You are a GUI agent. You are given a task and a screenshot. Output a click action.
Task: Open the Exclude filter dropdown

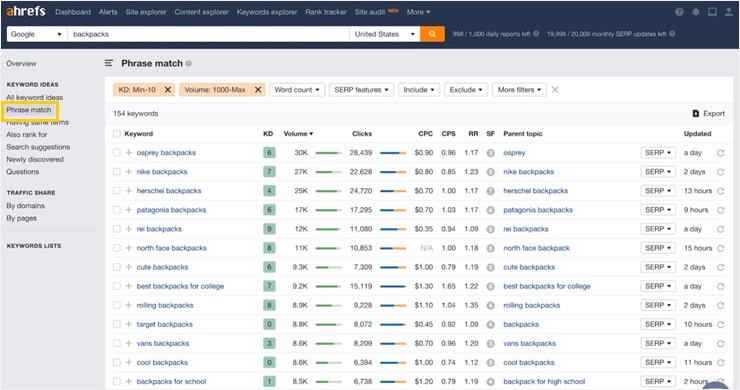[466, 90]
